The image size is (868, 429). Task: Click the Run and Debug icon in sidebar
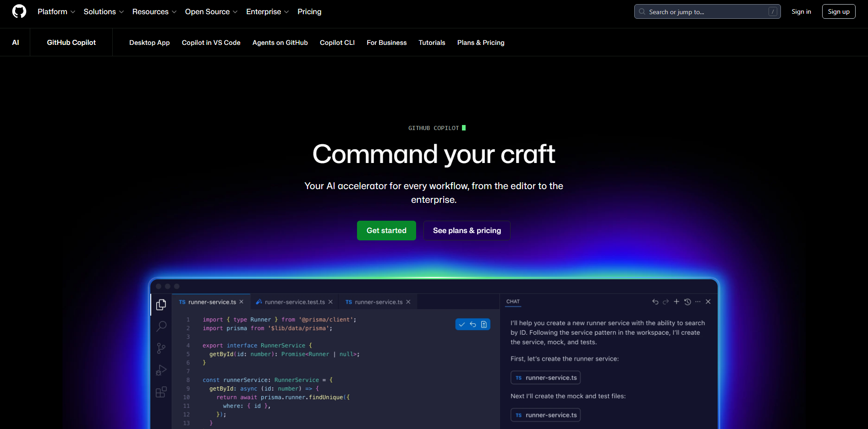(x=161, y=370)
